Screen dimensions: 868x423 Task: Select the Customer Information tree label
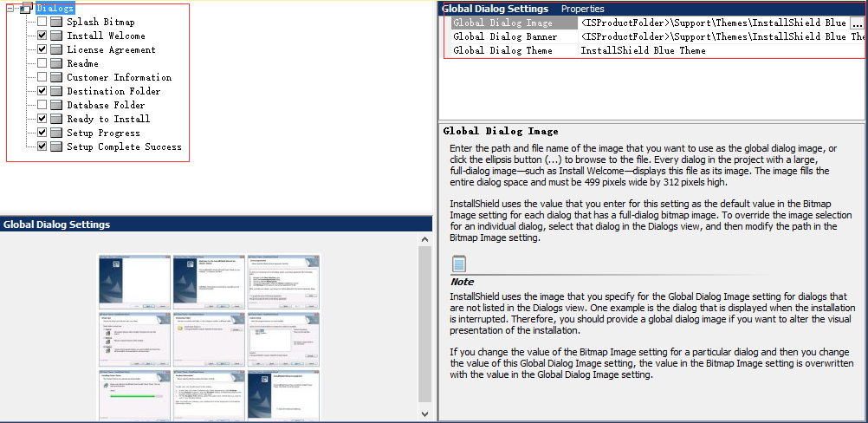coord(119,77)
